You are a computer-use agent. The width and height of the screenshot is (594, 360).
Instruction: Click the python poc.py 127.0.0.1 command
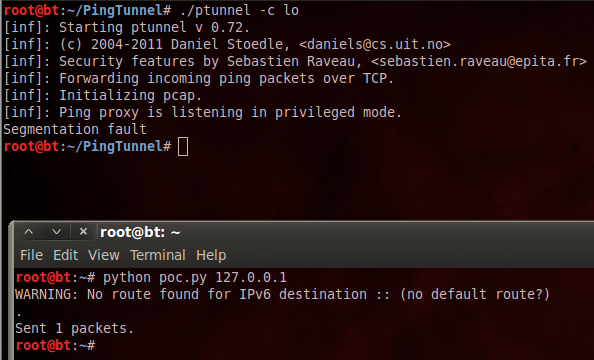pyautogui.click(x=195, y=277)
